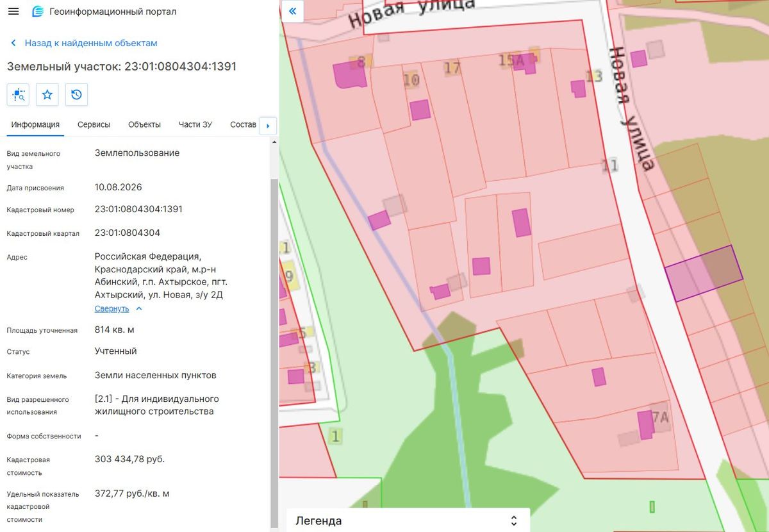Click building marker at house 7А

pos(645,425)
